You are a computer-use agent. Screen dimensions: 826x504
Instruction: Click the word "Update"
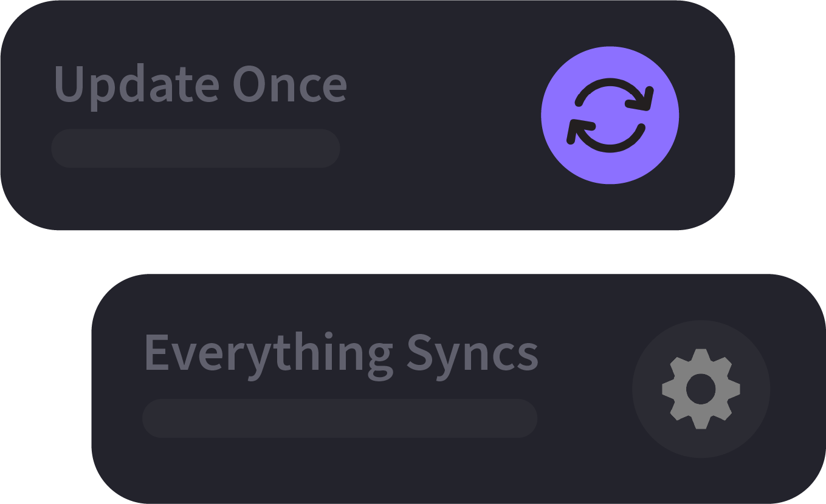click(136, 84)
